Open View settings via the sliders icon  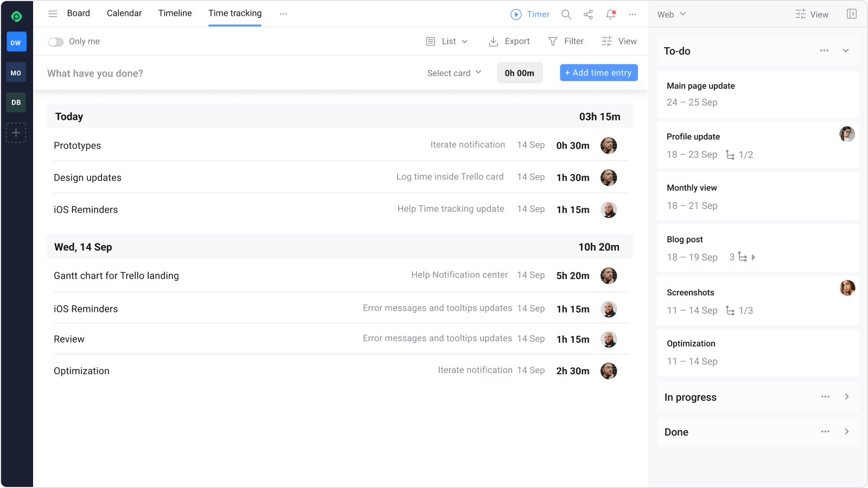(x=607, y=41)
